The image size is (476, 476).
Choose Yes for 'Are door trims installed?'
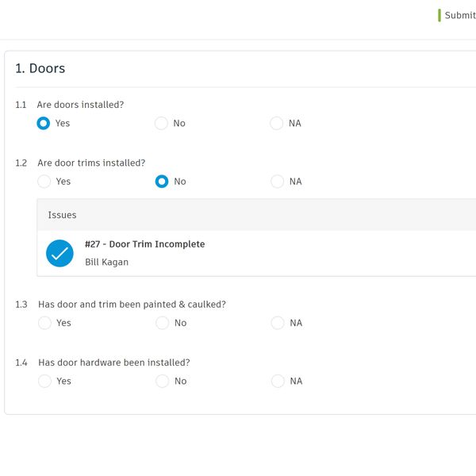click(x=44, y=182)
